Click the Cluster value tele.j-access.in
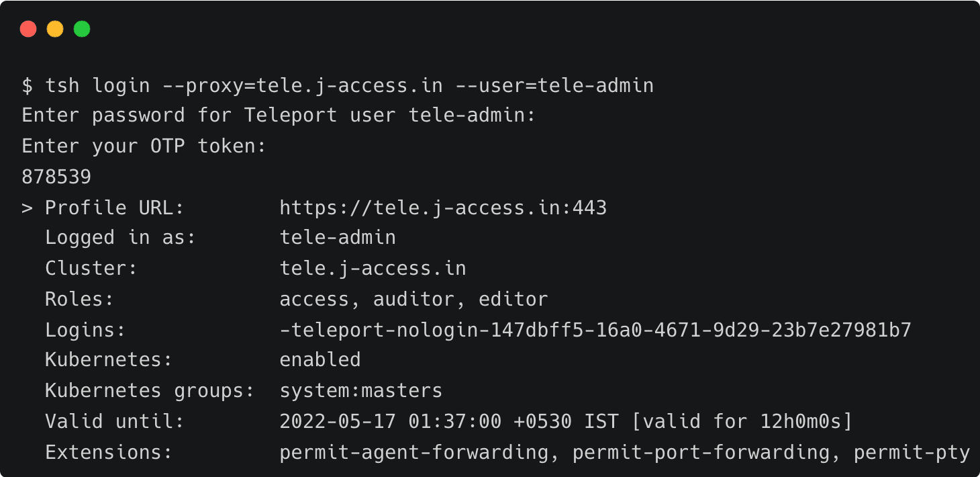980x477 pixels. [x=373, y=269]
